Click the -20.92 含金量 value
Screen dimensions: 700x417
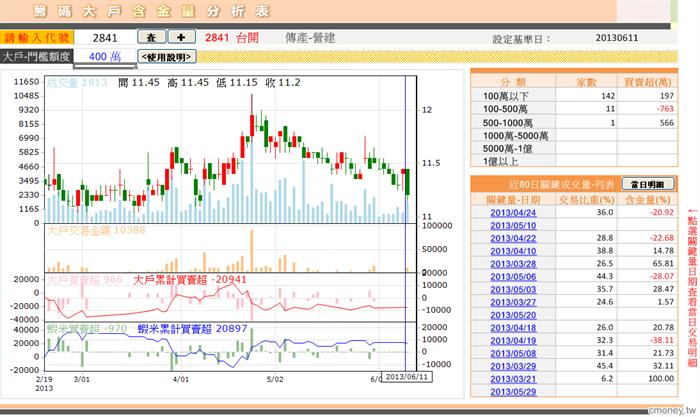(662, 213)
